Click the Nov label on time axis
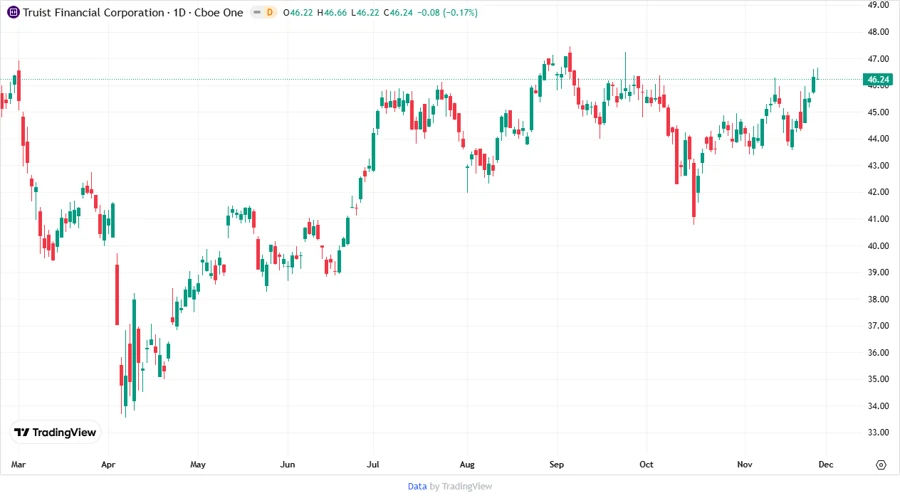This screenshot has width=900, height=498. click(744, 464)
